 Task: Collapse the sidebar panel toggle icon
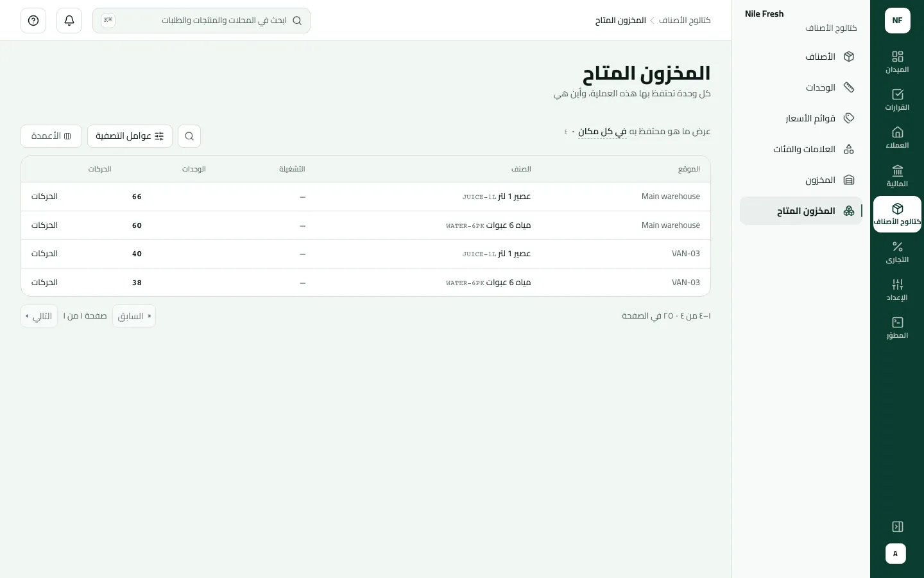coord(898,527)
